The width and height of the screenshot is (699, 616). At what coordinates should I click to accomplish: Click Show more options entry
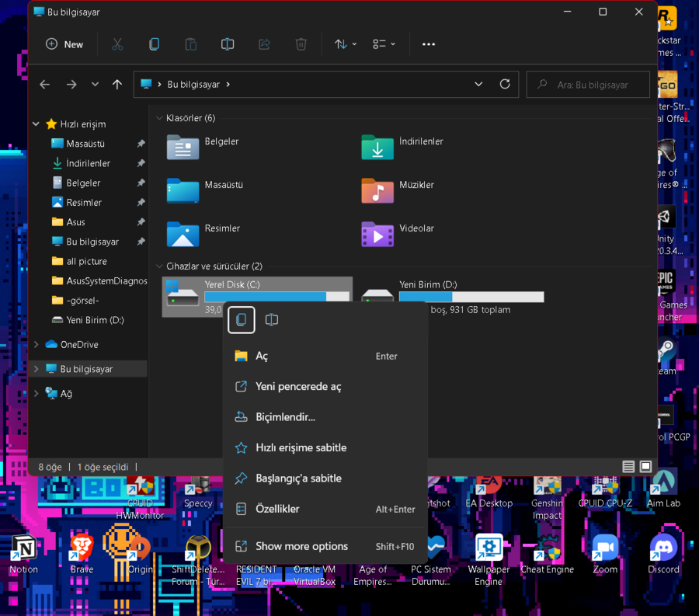[301, 546]
